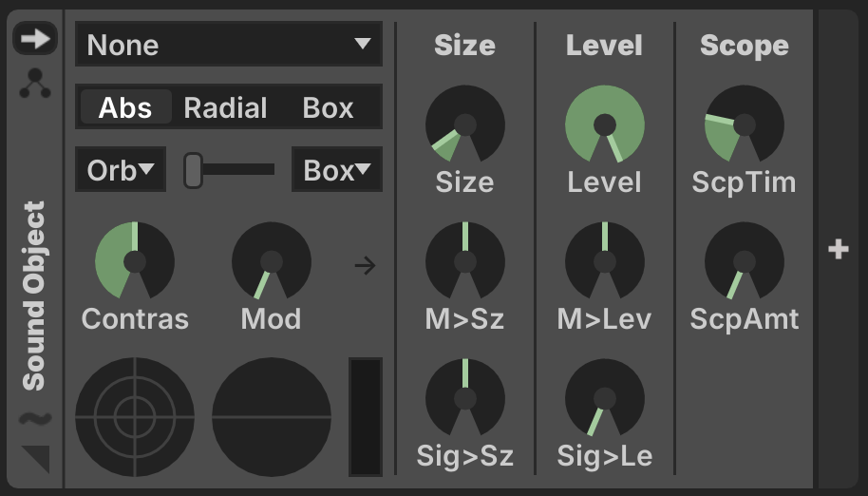Open the Box shape dropdown right of slider
Image resolution: width=868 pixels, height=496 pixels.
337,169
